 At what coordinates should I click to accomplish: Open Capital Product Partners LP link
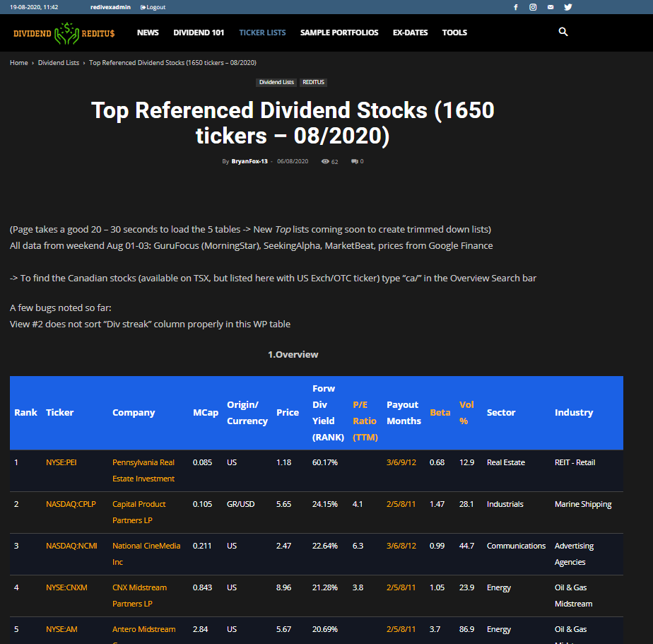tap(139, 513)
